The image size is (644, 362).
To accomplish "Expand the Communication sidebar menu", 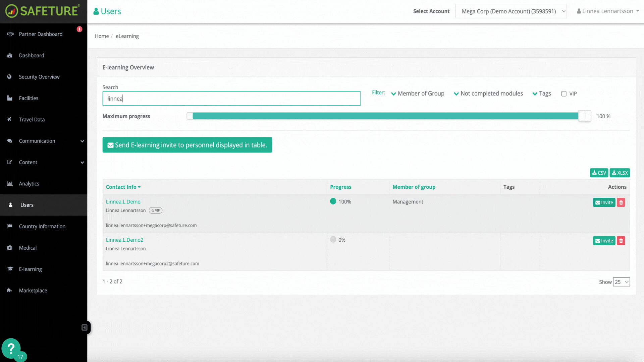I will point(37,141).
